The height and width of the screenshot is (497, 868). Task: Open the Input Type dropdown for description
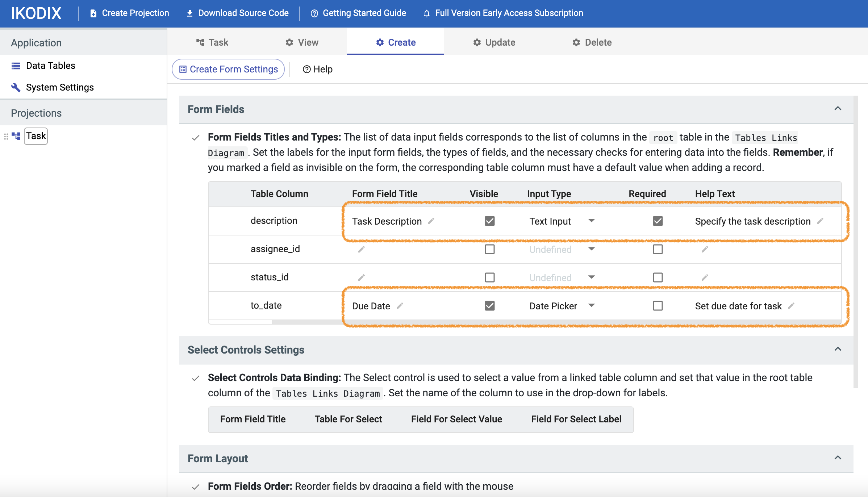tap(591, 221)
